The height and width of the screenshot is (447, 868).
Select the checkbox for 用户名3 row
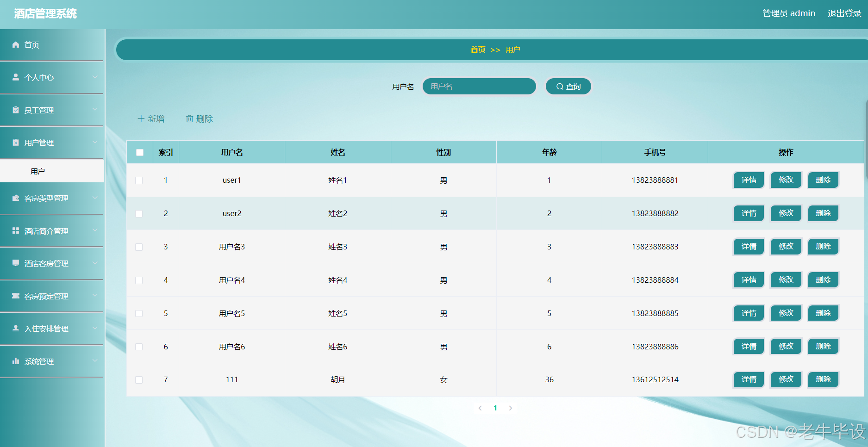point(139,247)
